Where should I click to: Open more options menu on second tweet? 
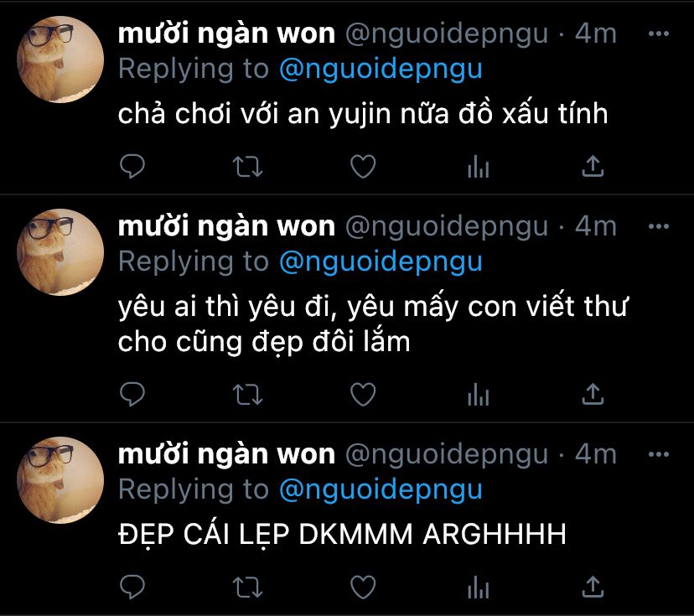pyautogui.click(x=659, y=226)
